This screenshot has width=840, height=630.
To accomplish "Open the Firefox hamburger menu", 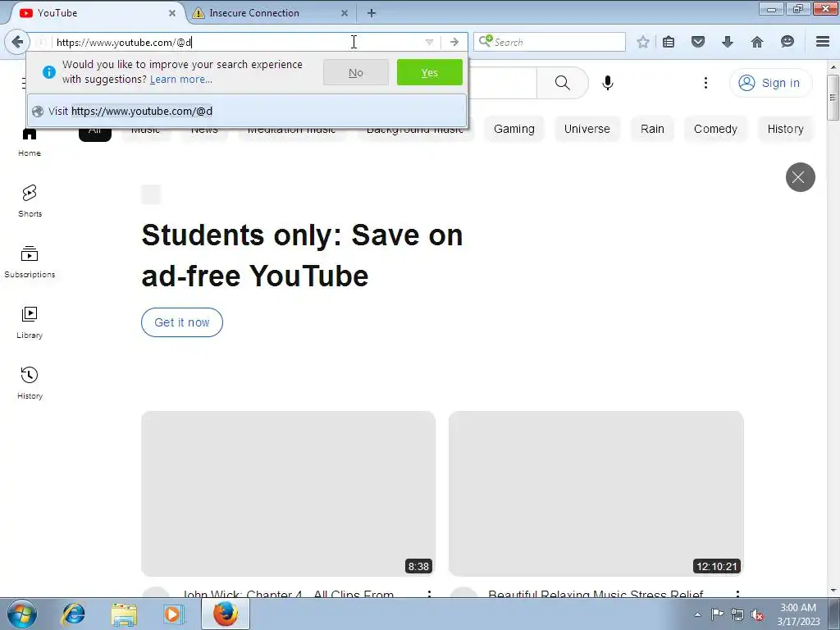I will point(823,42).
